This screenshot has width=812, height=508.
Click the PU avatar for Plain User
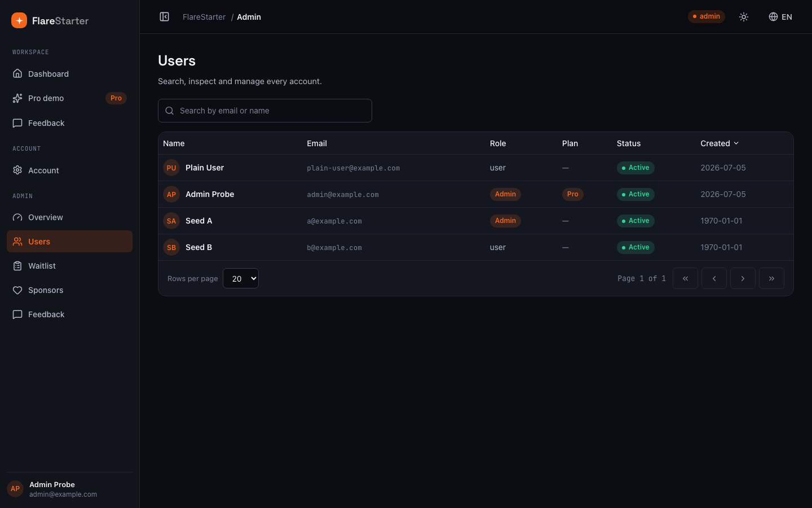[171, 168]
